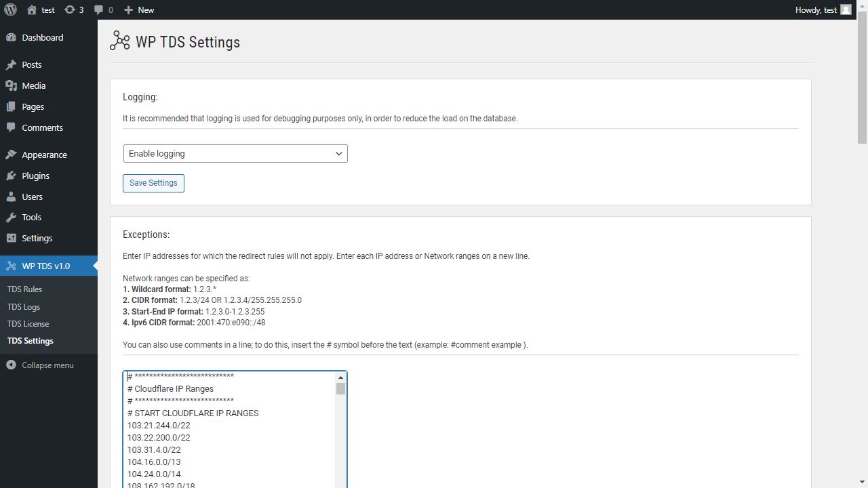Click the WP TDS network icon in sidebar
868x488 pixels.
pyautogui.click(x=11, y=266)
